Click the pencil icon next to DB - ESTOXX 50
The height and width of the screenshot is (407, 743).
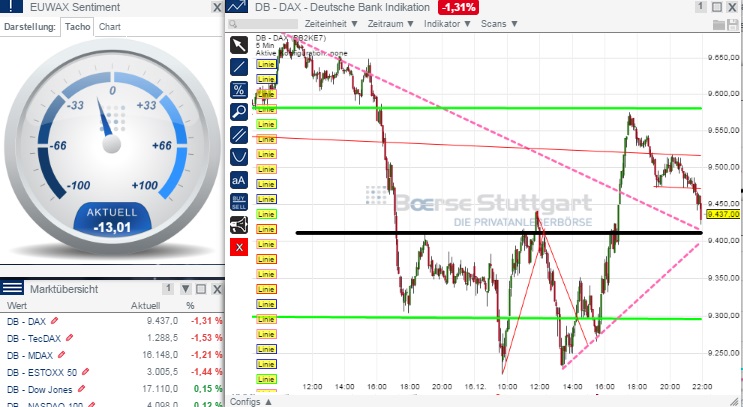pos(85,372)
